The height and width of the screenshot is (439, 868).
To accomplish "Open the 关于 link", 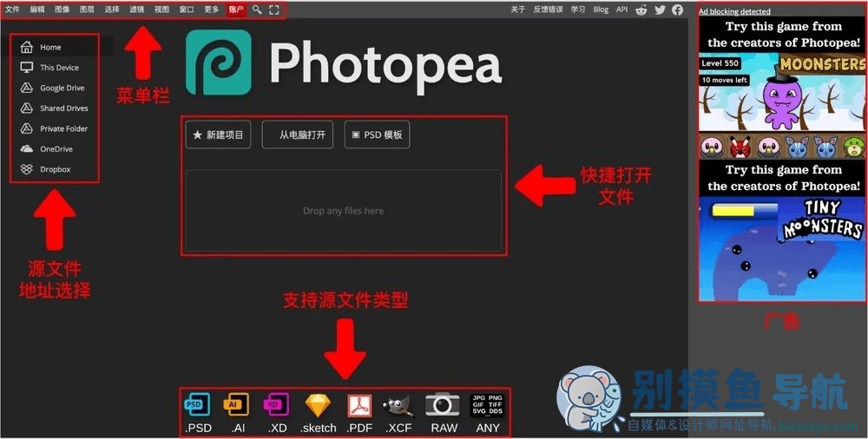I will (517, 10).
